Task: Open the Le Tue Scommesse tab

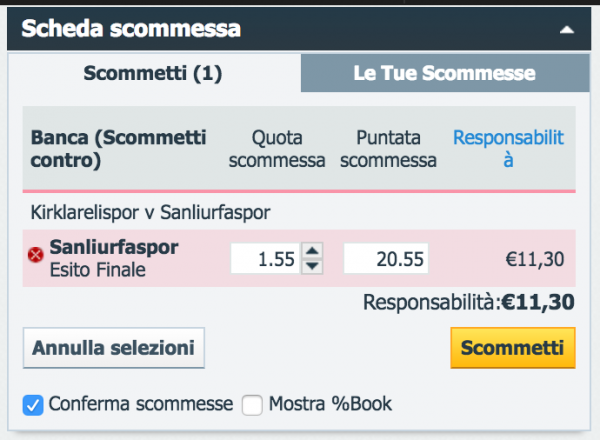Action: click(445, 73)
